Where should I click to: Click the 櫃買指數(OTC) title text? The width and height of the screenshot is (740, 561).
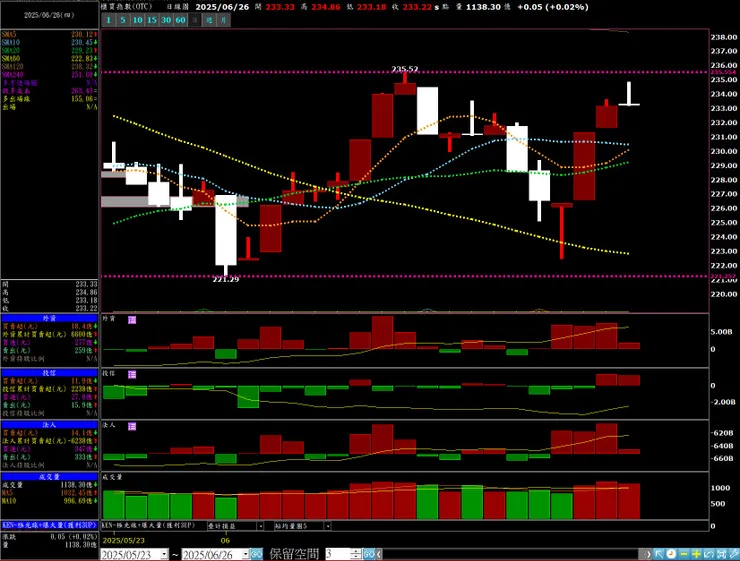(x=126, y=7)
